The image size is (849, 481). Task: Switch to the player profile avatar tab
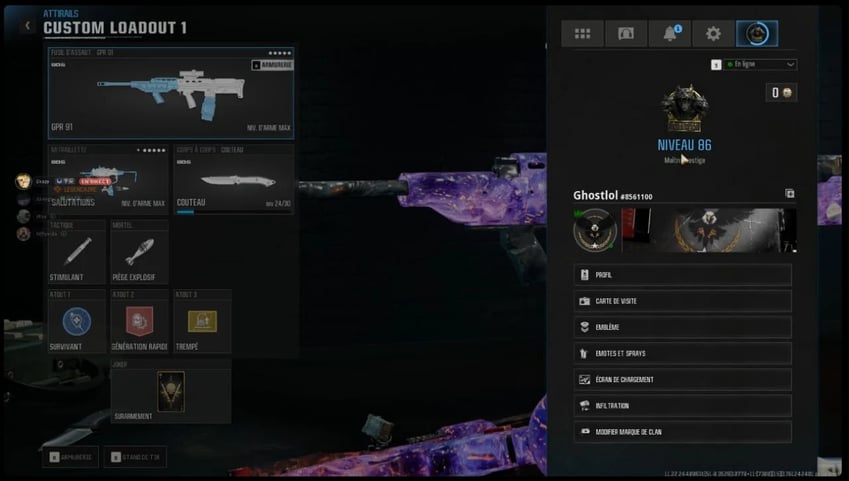757,34
